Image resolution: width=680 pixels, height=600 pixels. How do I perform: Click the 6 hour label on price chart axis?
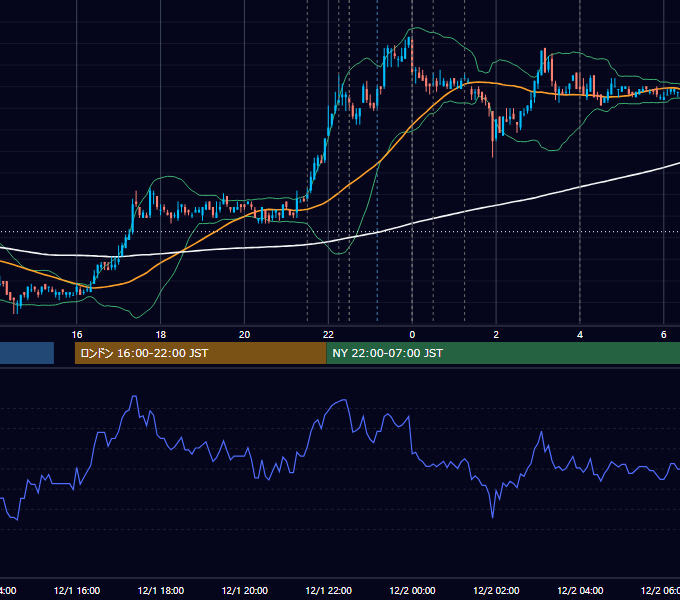click(664, 335)
